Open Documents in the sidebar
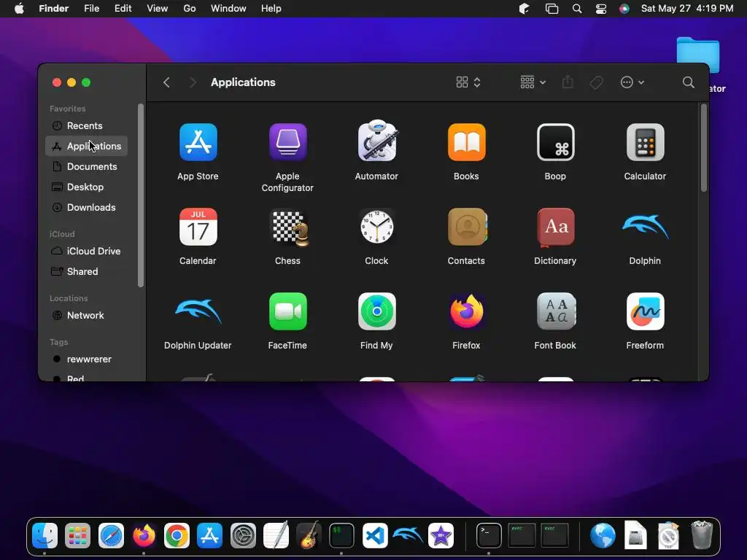Image resolution: width=747 pixels, height=560 pixels. coord(86,167)
